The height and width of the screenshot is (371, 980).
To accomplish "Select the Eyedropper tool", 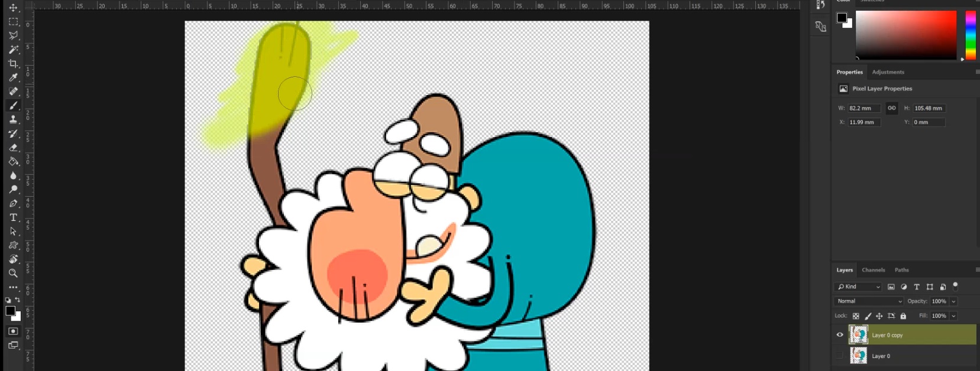I will [x=13, y=77].
